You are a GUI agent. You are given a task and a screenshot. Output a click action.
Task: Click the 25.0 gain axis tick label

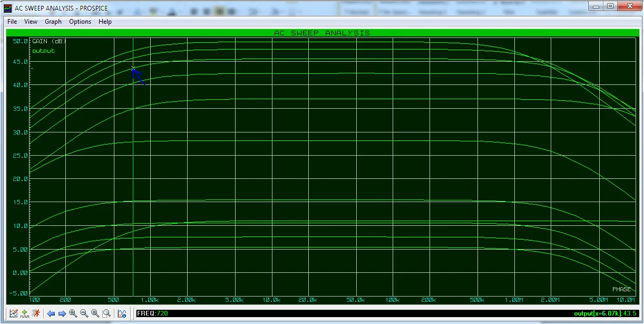click(x=19, y=156)
